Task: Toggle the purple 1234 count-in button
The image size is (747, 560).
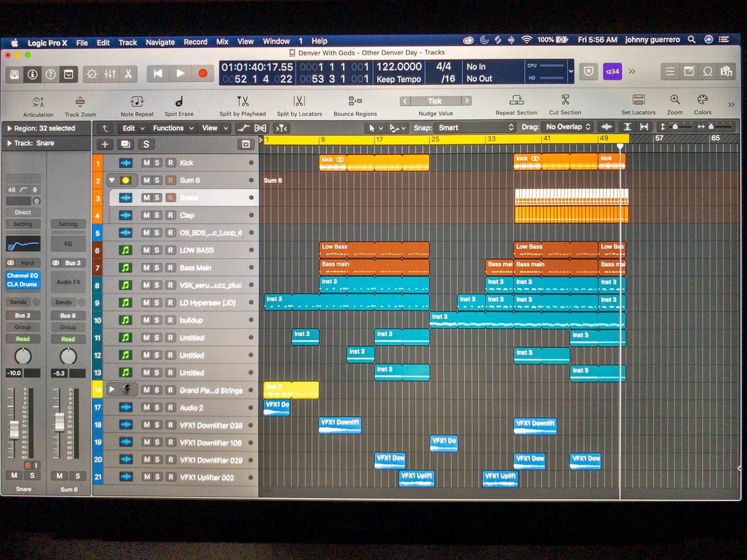Action: 613,71
